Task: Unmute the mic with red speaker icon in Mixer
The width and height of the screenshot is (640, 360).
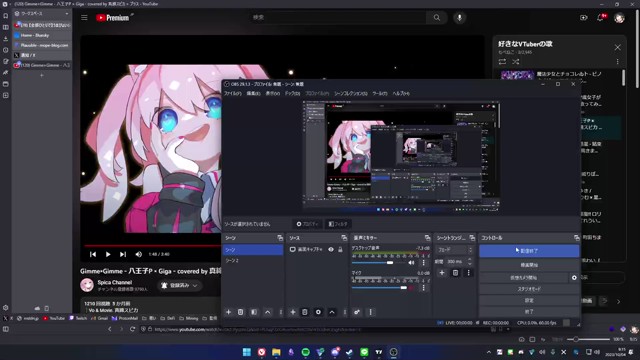Action: click(x=411, y=288)
